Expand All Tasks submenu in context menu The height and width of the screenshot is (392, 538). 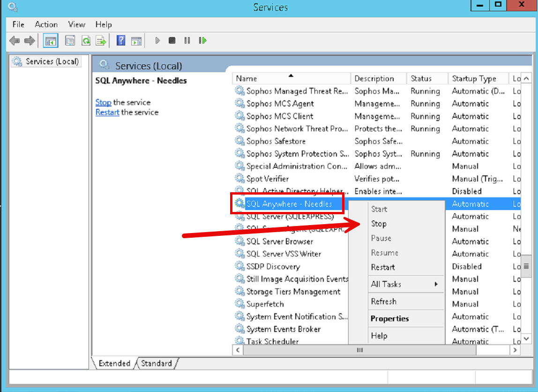[x=396, y=284]
